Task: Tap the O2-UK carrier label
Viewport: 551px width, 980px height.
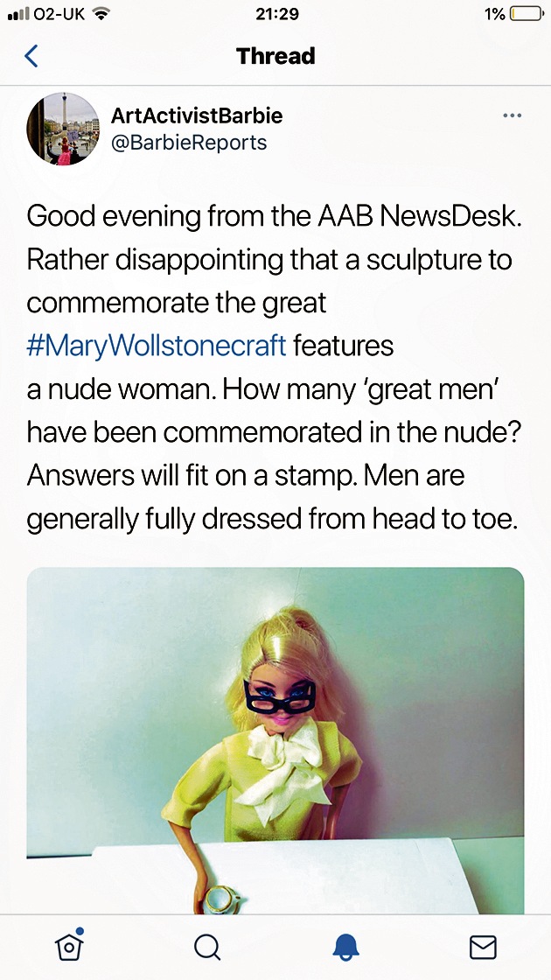Action: pos(59,14)
